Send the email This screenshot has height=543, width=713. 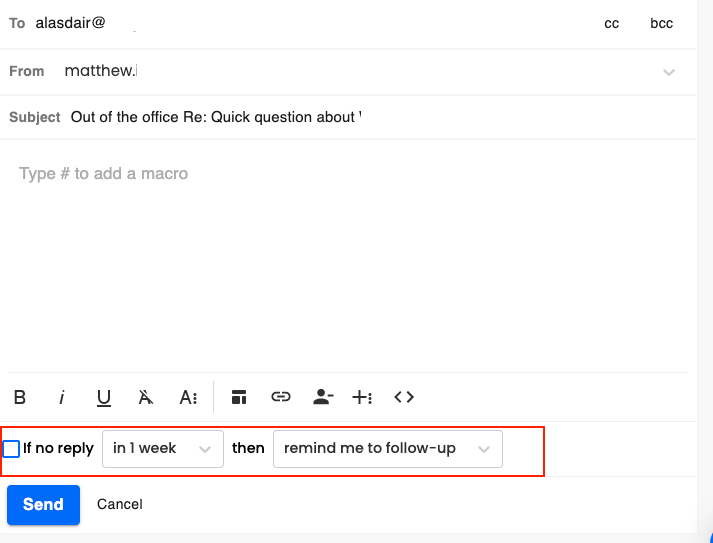click(43, 505)
